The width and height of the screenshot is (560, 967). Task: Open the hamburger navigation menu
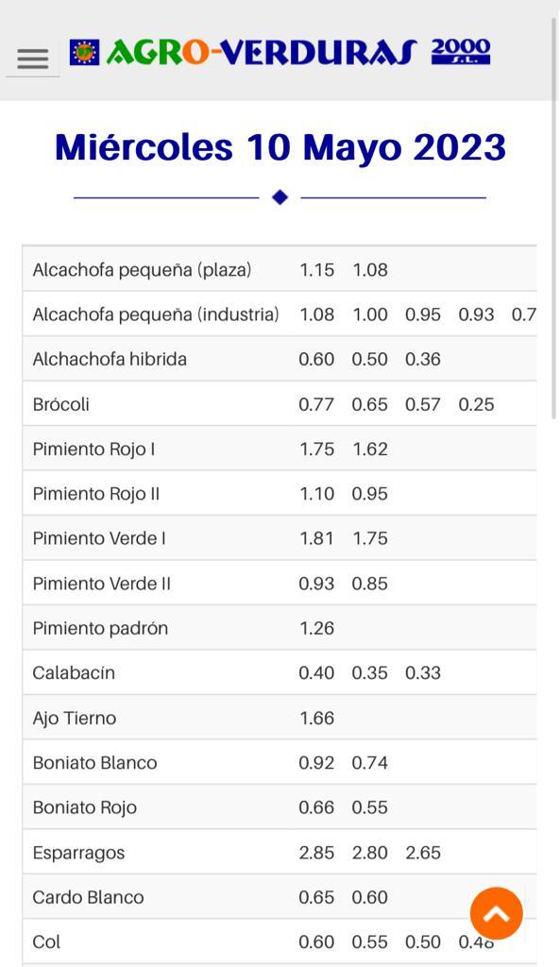[33, 59]
